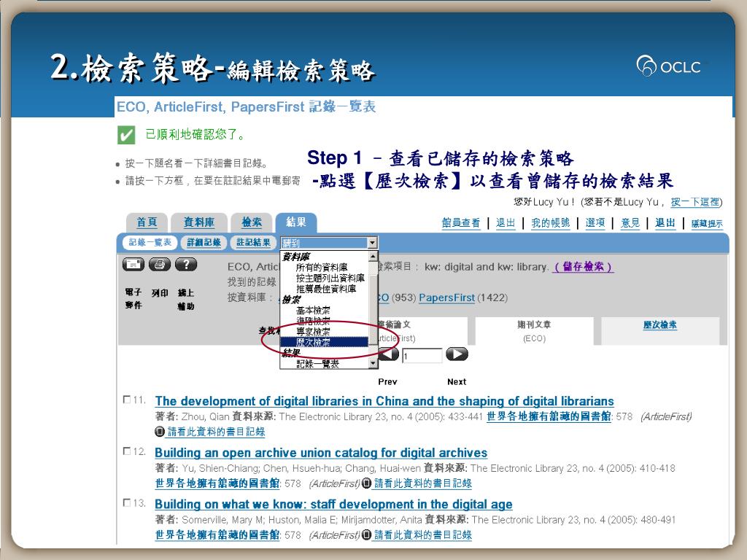Switch to the 結果 tab
Image resolution: width=747 pixels, height=560 pixels.
pos(296,222)
